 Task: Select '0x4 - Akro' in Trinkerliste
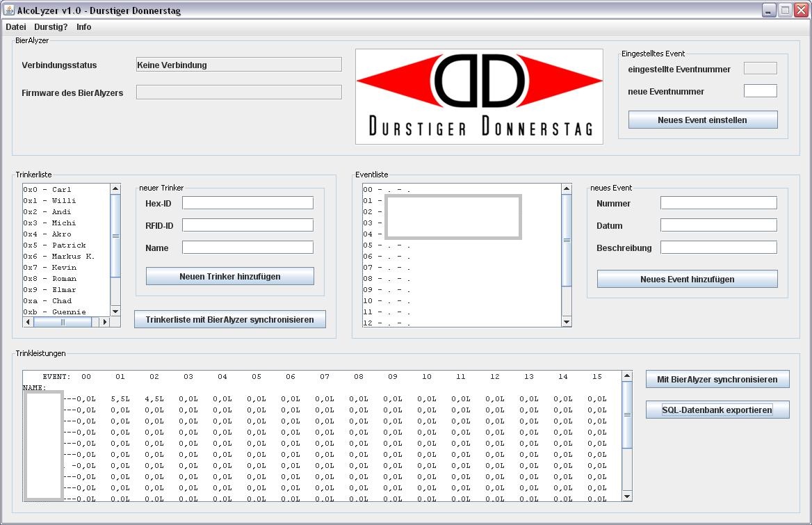[x=66, y=234]
